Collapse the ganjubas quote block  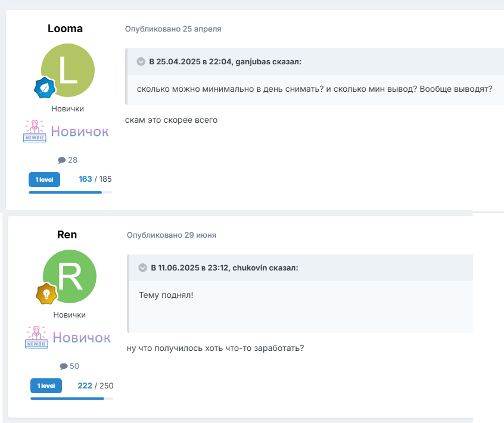pos(141,61)
